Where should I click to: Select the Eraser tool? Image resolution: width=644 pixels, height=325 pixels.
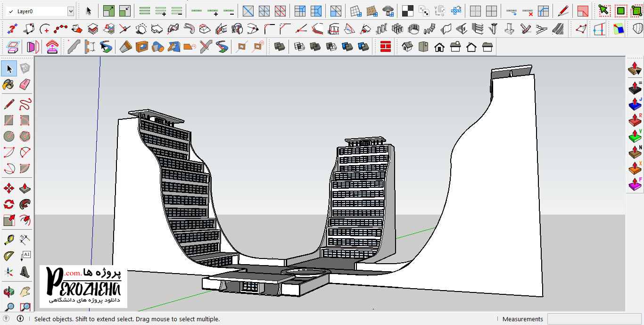(25, 84)
